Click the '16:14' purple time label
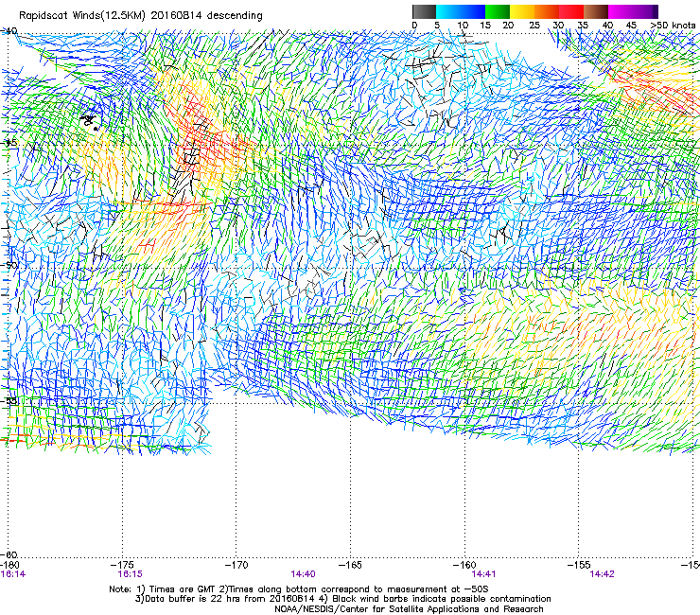 tap(13, 574)
